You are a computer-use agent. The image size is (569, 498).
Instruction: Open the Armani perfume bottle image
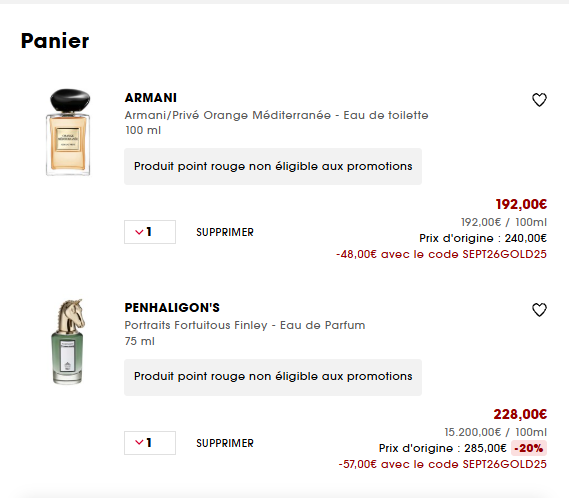click(x=68, y=132)
